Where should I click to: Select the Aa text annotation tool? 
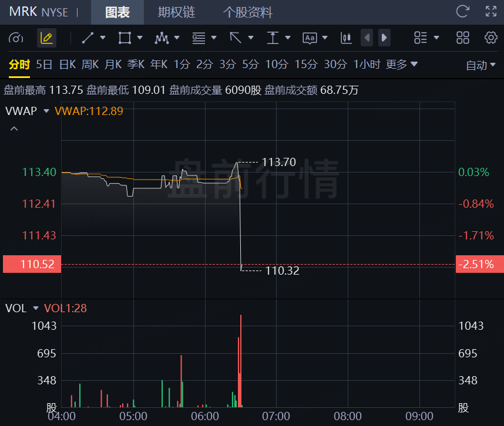pyautogui.click(x=310, y=38)
